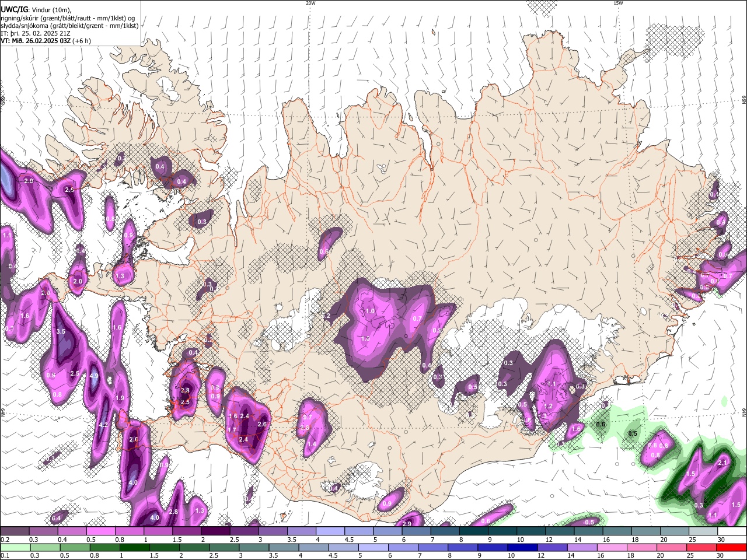The image size is (747, 560).
Task: Pick lower legend swatch between 3 and 3.5
Action: pyautogui.click(x=254, y=548)
